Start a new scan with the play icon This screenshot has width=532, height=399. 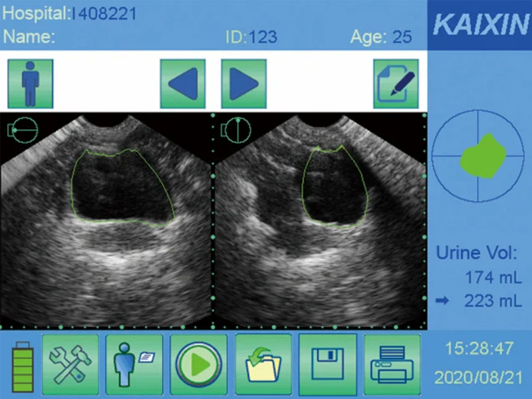(198, 362)
